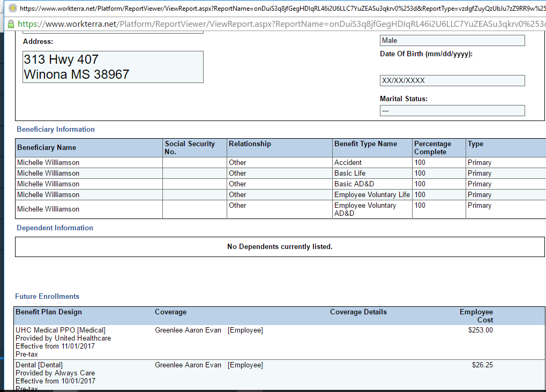Select the UHC Medical PPO plan entry

pos(61,330)
